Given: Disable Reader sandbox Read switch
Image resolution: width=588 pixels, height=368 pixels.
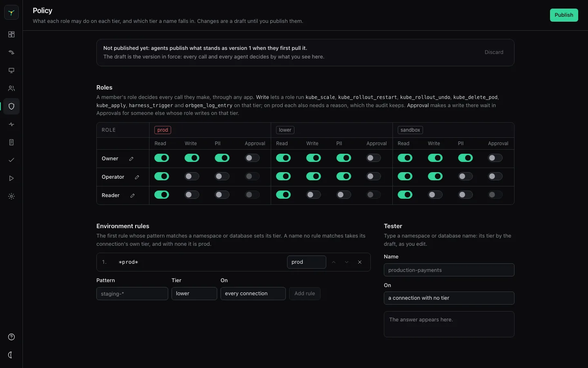Looking at the screenshot, I should 405,195.
